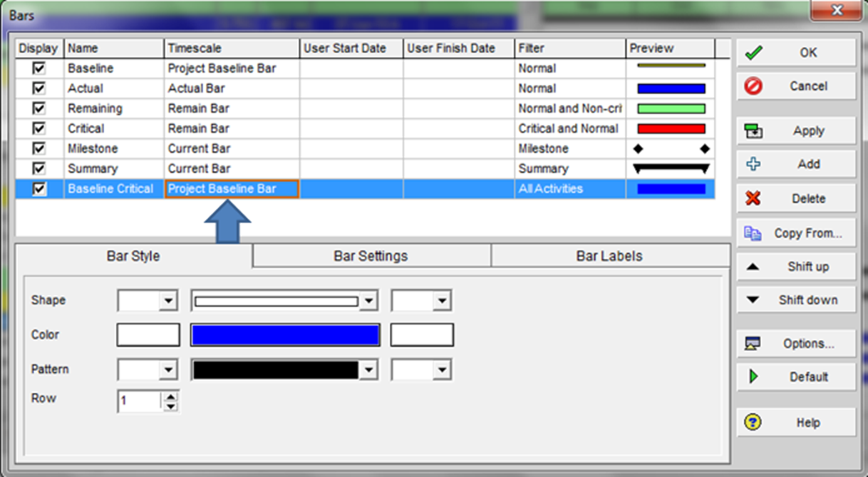Click the Cancel button
Screen dimensions: 868x477
pos(796,86)
